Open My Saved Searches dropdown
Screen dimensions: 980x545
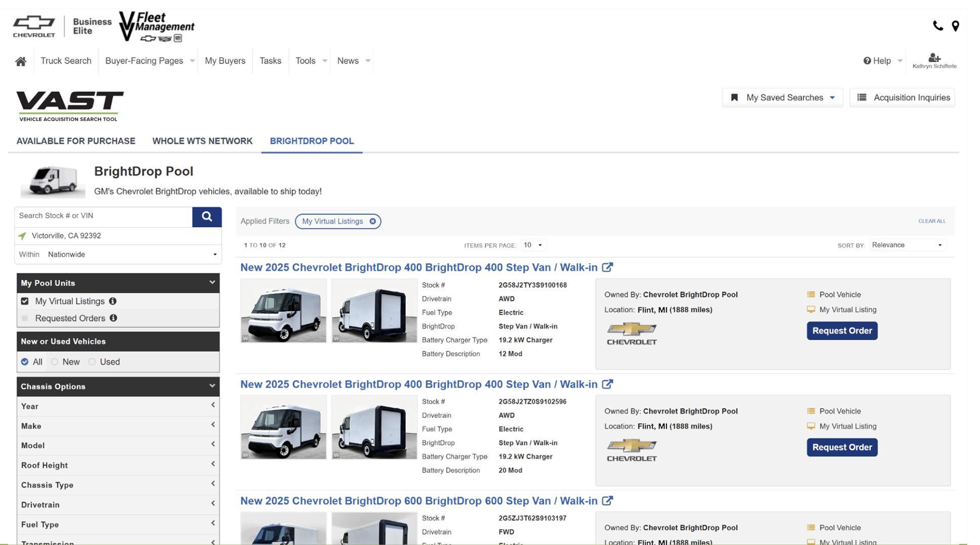click(782, 98)
